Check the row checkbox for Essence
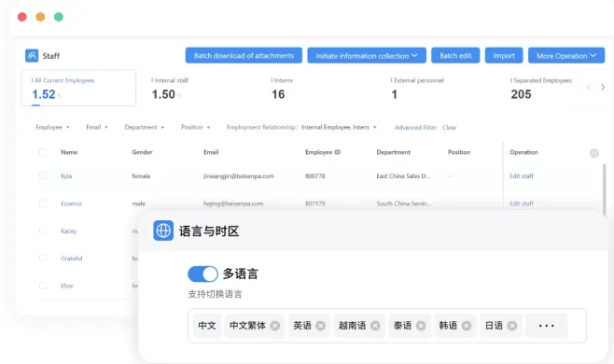Image resolution: width=614 pixels, height=364 pixels. [43, 203]
